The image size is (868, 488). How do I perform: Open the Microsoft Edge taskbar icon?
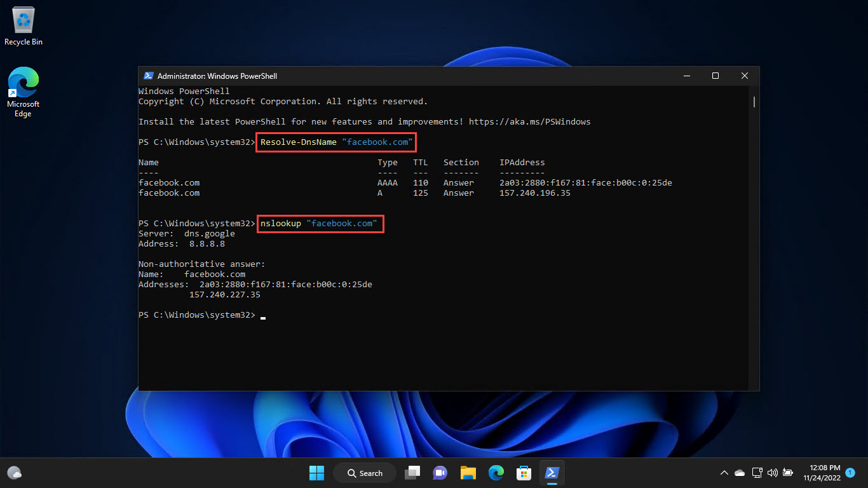[496, 473]
